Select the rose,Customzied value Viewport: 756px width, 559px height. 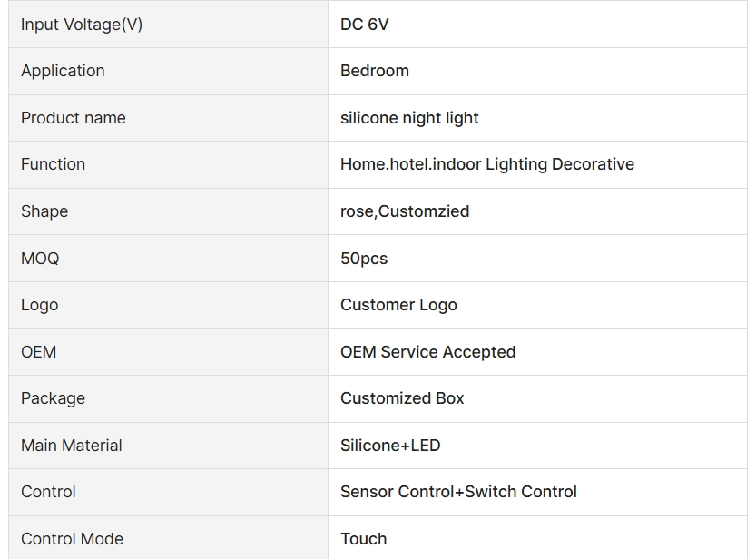[405, 211]
